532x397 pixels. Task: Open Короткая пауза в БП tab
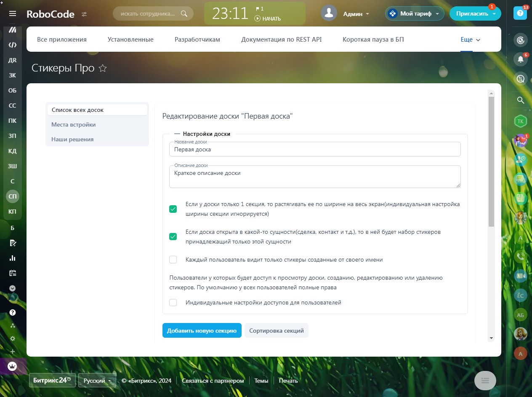pyautogui.click(x=373, y=40)
